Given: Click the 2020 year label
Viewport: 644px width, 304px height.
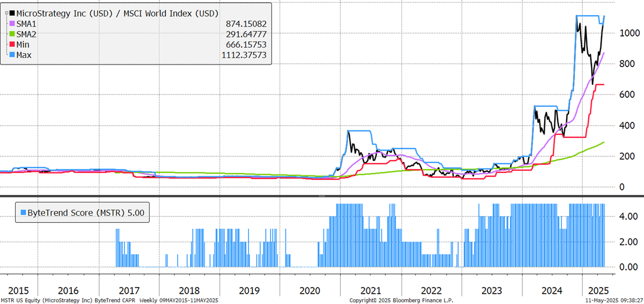Looking at the screenshot, I should 309,291.
